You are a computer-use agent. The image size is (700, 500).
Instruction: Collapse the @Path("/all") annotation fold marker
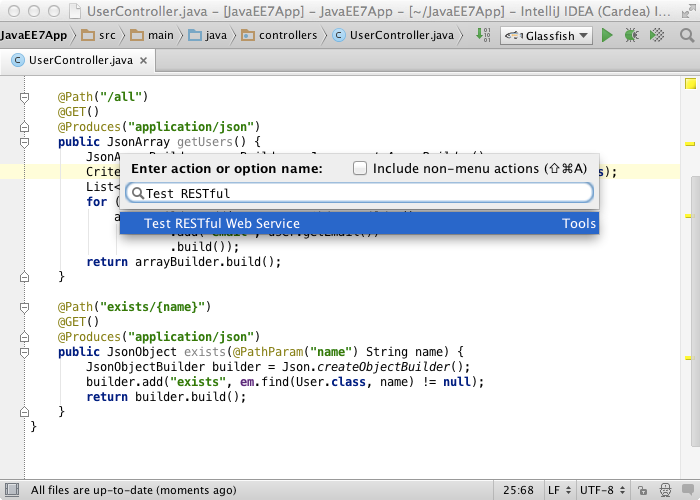point(25,97)
